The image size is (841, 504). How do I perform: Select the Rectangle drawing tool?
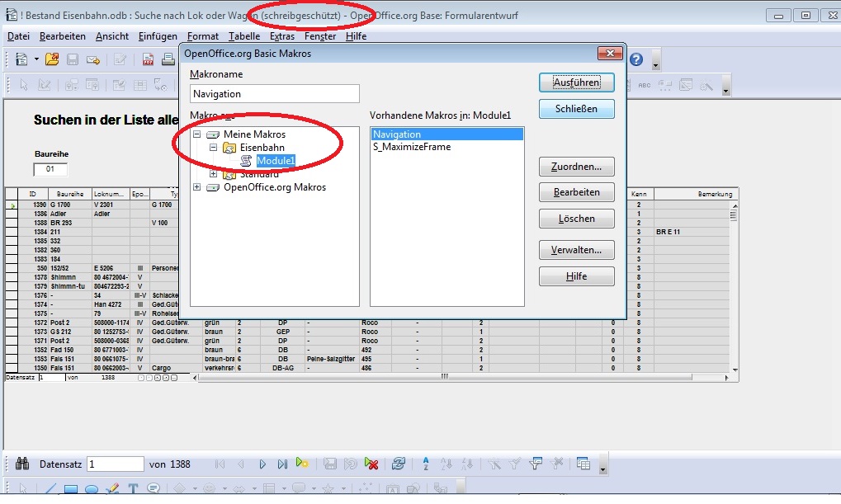pos(71,489)
